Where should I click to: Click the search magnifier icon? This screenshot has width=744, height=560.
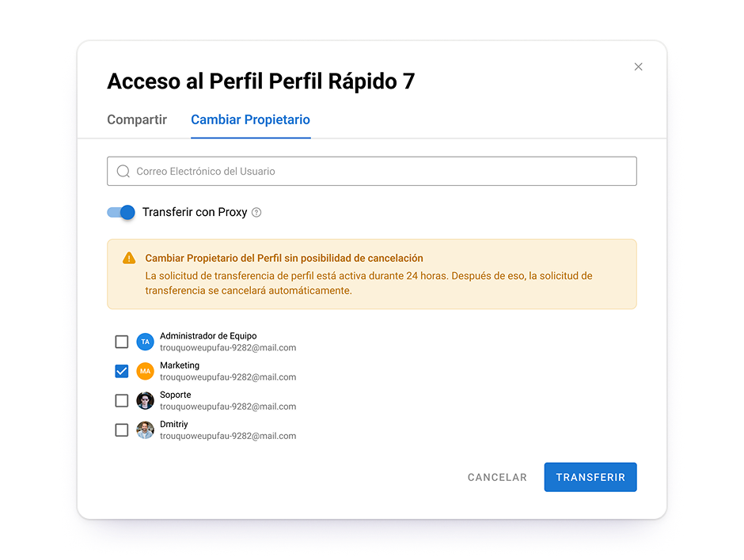(x=123, y=172)
